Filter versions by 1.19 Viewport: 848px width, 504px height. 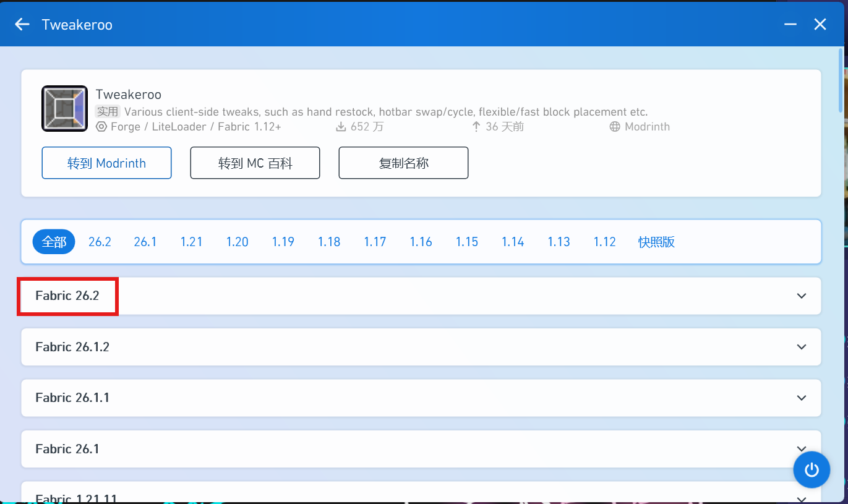(x=283, y=242)
